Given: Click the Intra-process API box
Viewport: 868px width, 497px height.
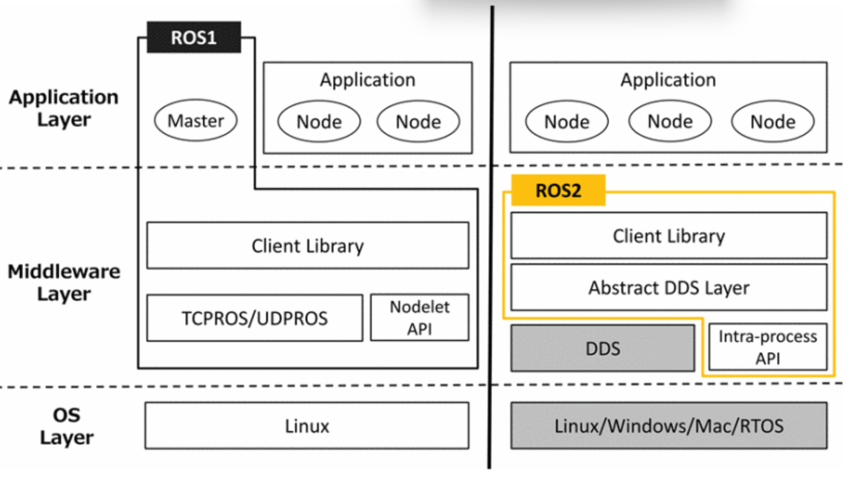Looking at the screenshot, I should click(x=768, y=347).
